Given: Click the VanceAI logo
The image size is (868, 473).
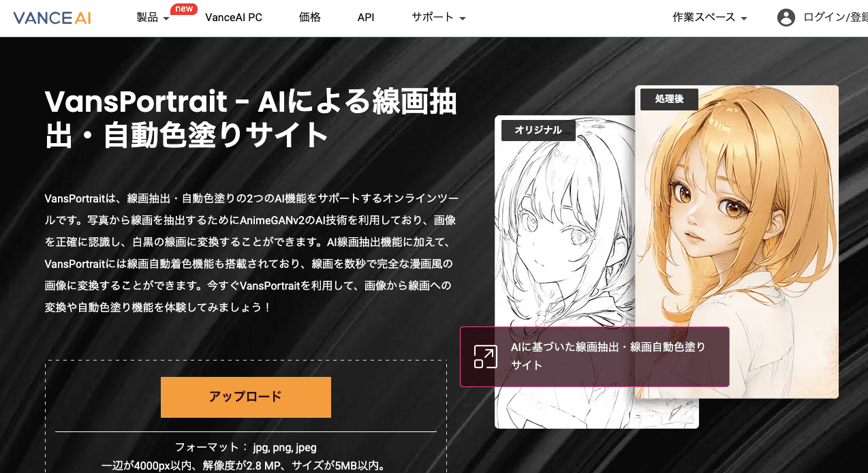Looking at the screenshot, I should click(51, 18).
